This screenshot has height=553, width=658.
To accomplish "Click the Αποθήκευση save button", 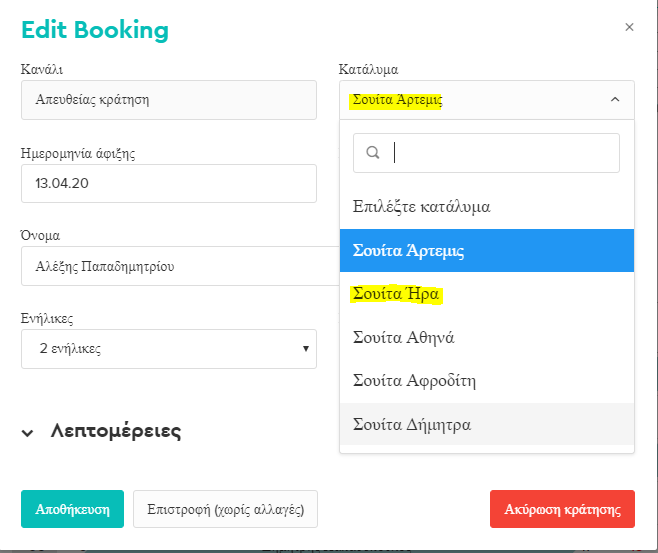I will [72, 509].
